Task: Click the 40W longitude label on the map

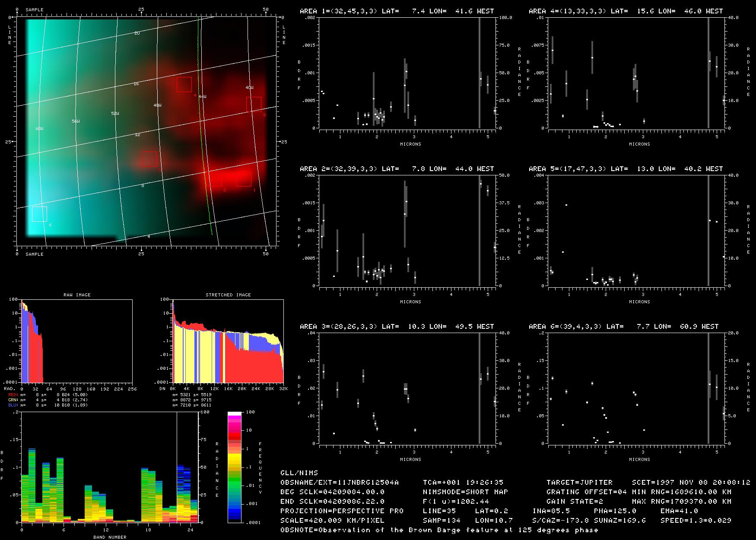Action: click(249, 88)
